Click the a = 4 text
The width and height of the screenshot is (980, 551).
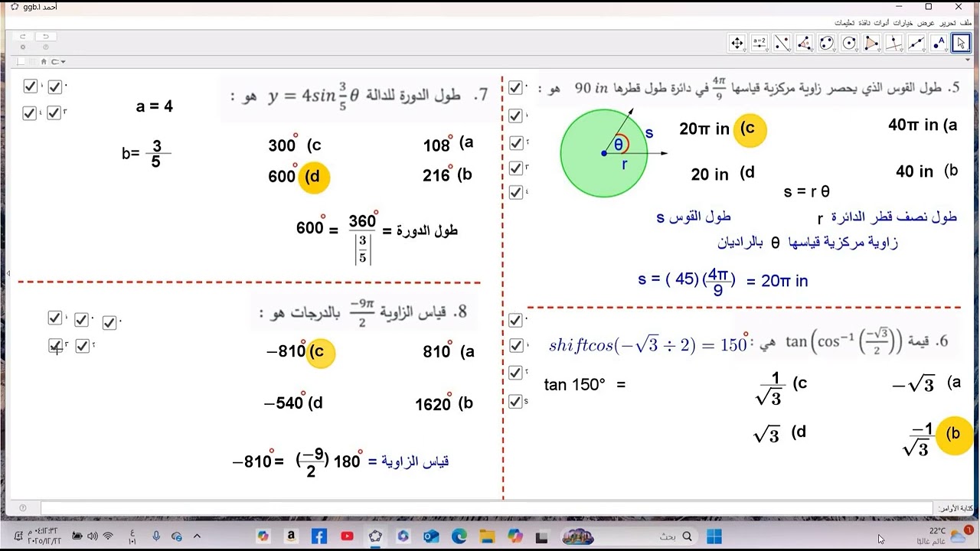click(155, 106)
